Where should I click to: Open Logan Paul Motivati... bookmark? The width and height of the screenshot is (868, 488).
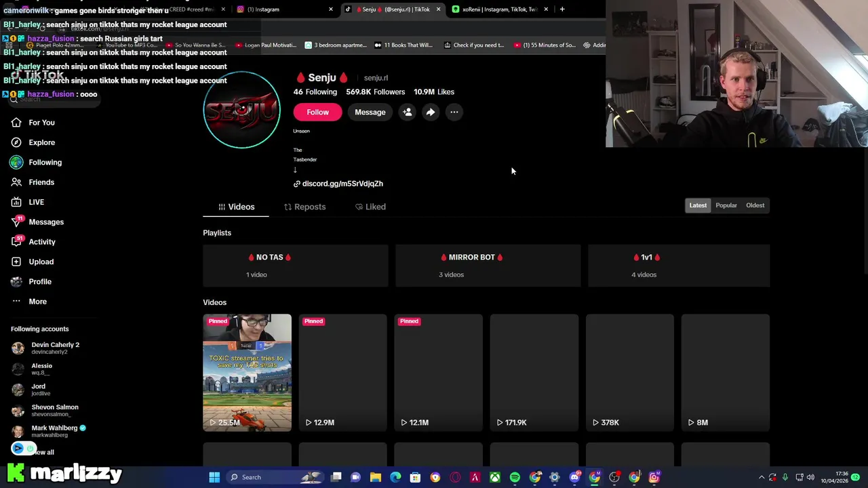pos(266,45)
